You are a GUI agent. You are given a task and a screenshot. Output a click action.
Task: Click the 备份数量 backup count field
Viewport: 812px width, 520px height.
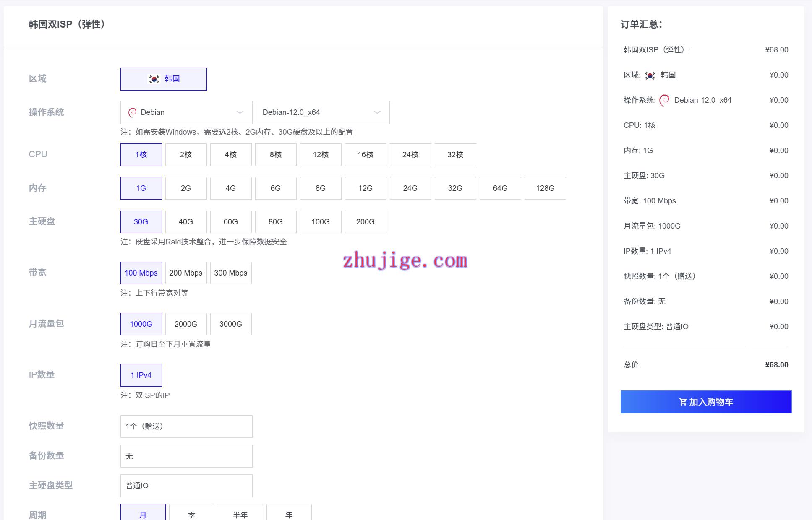pos(186,456)
